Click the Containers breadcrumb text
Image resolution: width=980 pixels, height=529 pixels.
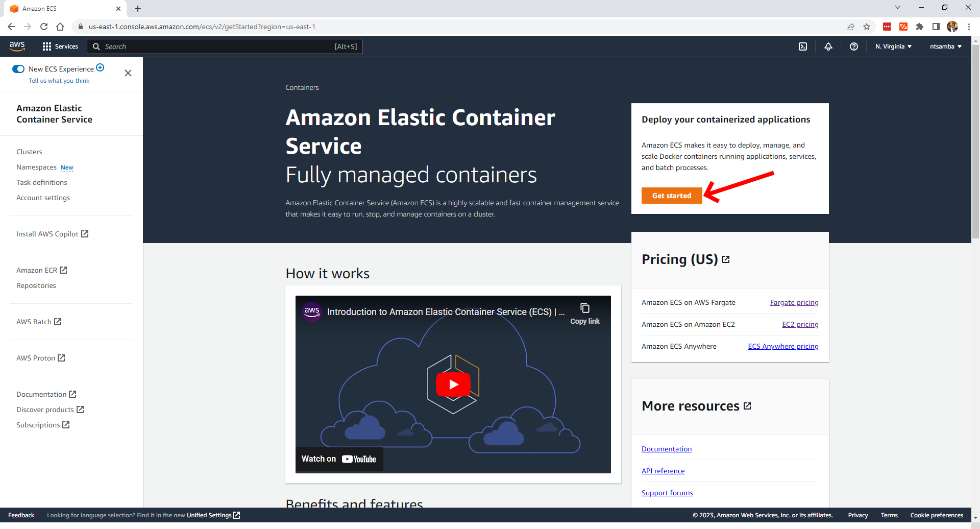(302, 87)
